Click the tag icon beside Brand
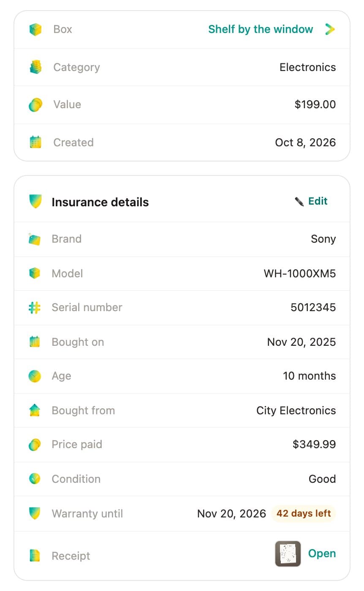 35,239
